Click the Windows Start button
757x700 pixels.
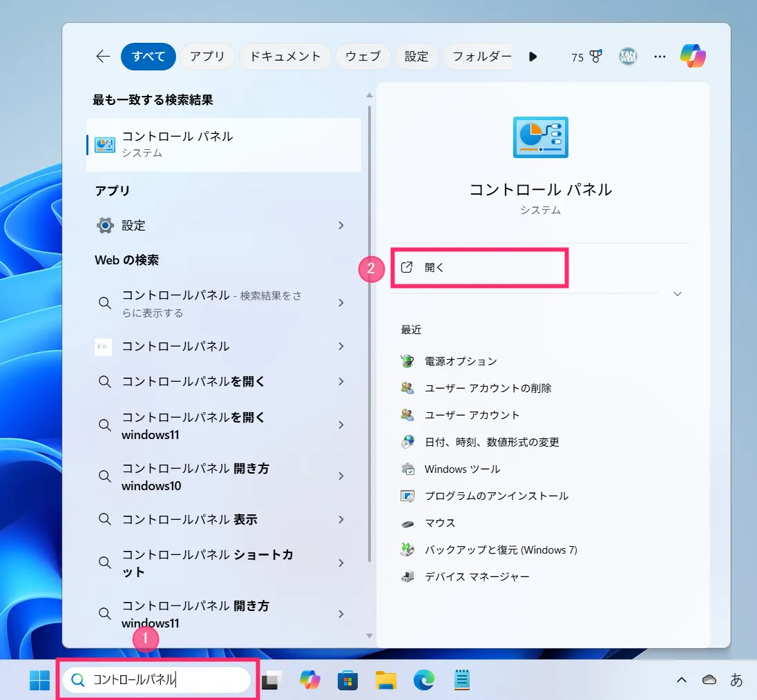[x=39, y=680]
